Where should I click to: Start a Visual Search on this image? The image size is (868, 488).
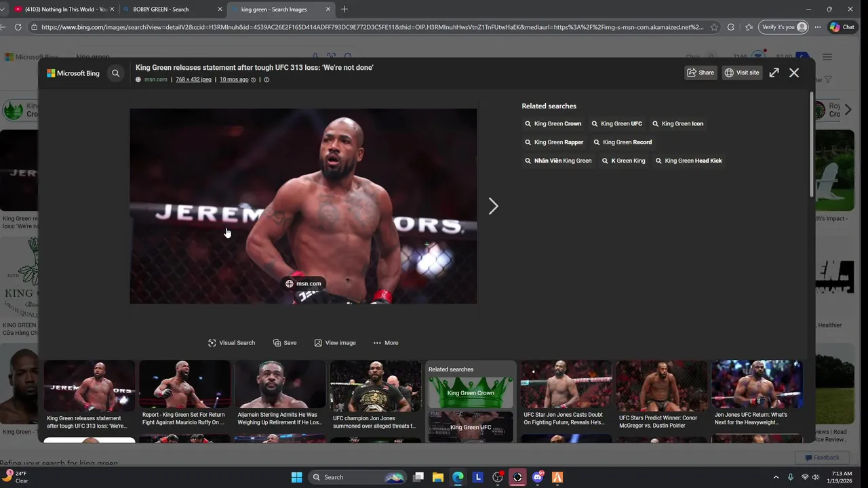click(231, 343)
